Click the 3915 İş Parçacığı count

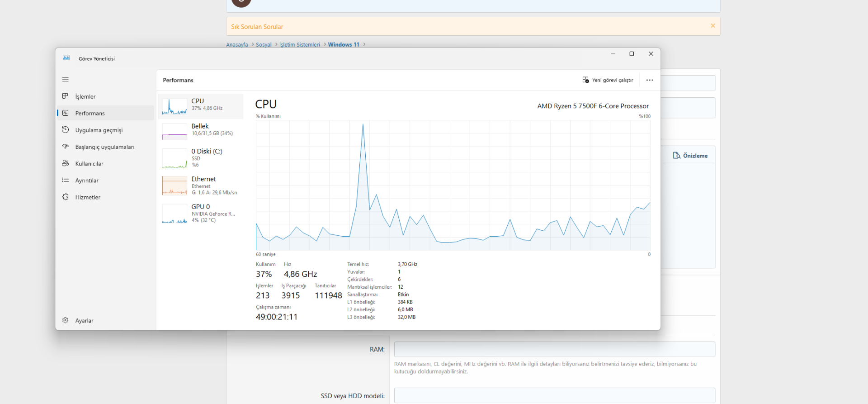tap(290, 295)
